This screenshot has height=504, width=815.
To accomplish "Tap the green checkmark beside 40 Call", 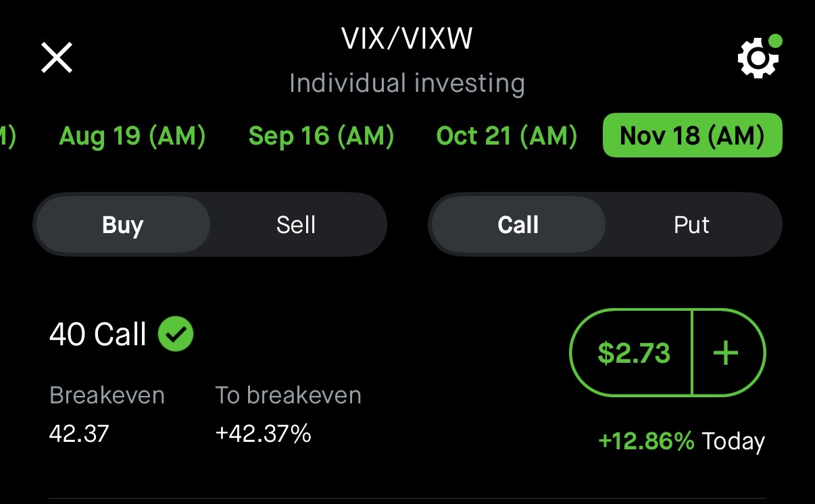I will pos(176,334).
